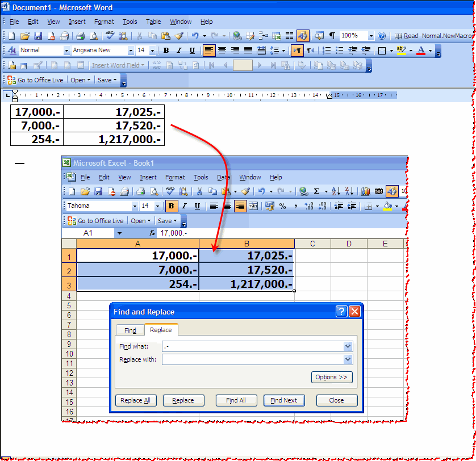Open the Excel Name Box dropdown arrow
The height and width of the screenshot is (461, 476).
(119, 233)
